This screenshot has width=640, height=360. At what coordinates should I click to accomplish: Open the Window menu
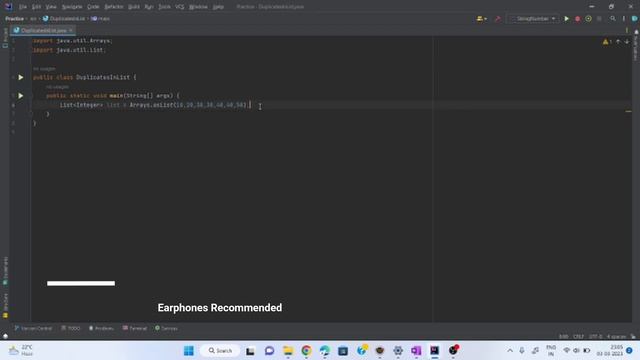pos(198,7)
